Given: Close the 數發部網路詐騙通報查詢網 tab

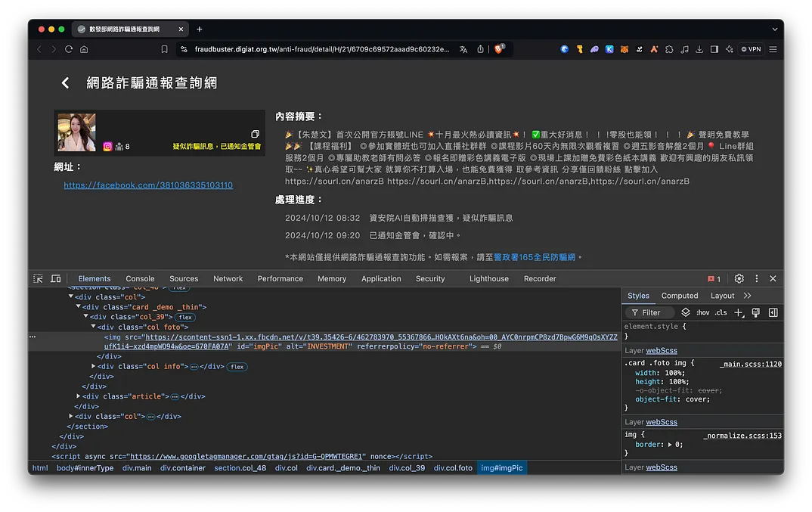Looking at the screenshot, I should pos(181,29).
